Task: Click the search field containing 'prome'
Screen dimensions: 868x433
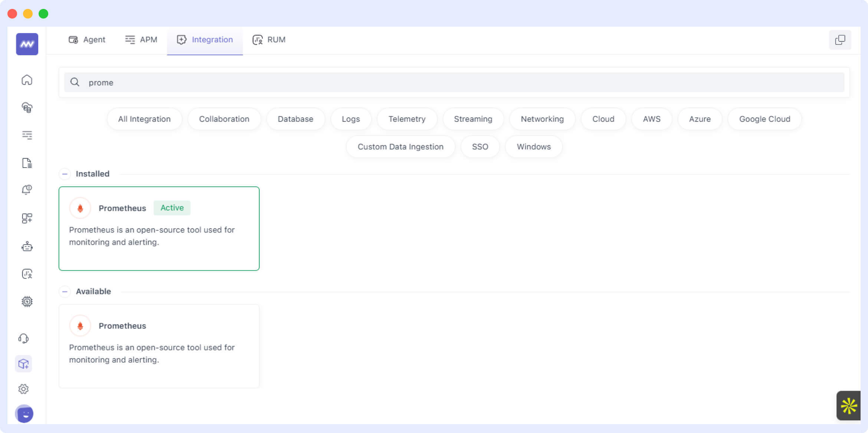Action: click(x=454, y=82)
